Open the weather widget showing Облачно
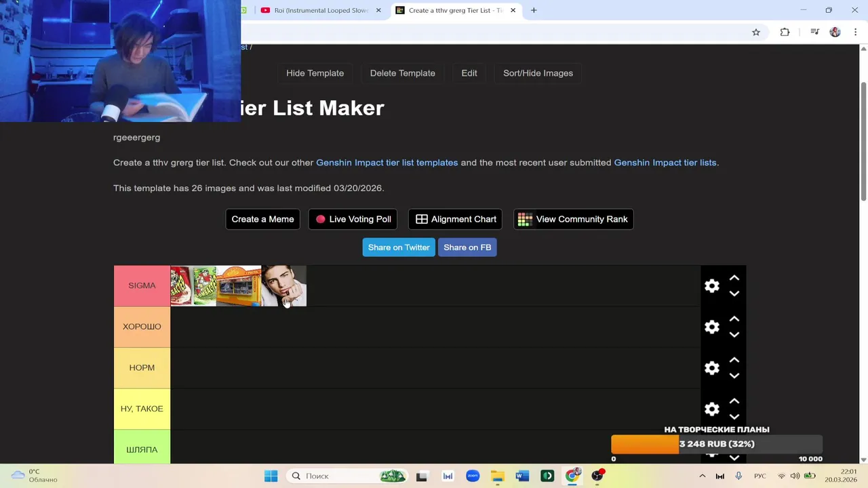Screen dimensions: 868x488 34,476
